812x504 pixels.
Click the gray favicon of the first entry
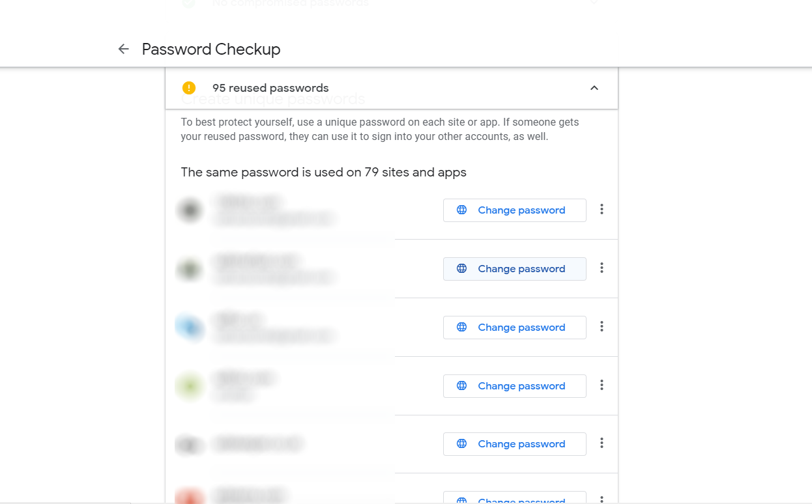(x=190, y=210)
